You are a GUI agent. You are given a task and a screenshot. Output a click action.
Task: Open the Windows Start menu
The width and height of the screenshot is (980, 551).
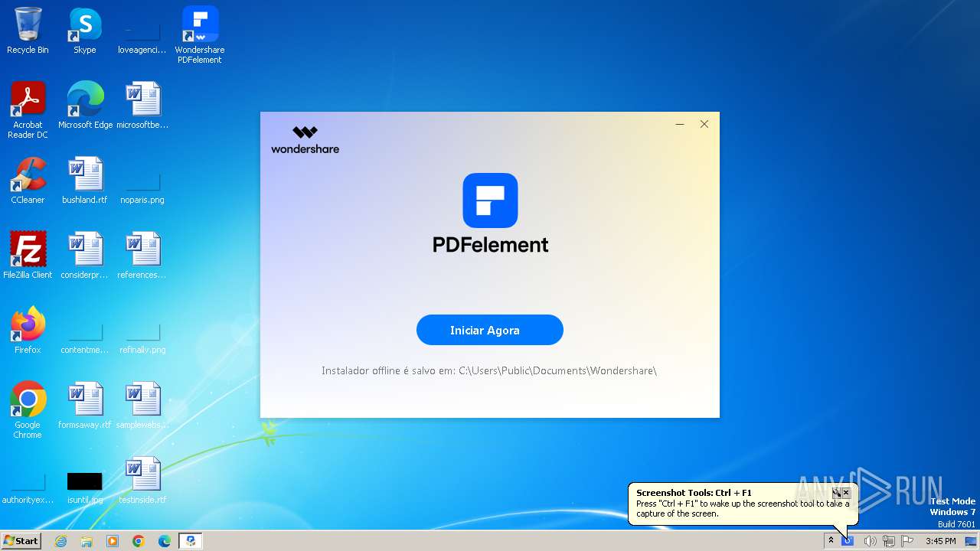(x=21, y=540)
